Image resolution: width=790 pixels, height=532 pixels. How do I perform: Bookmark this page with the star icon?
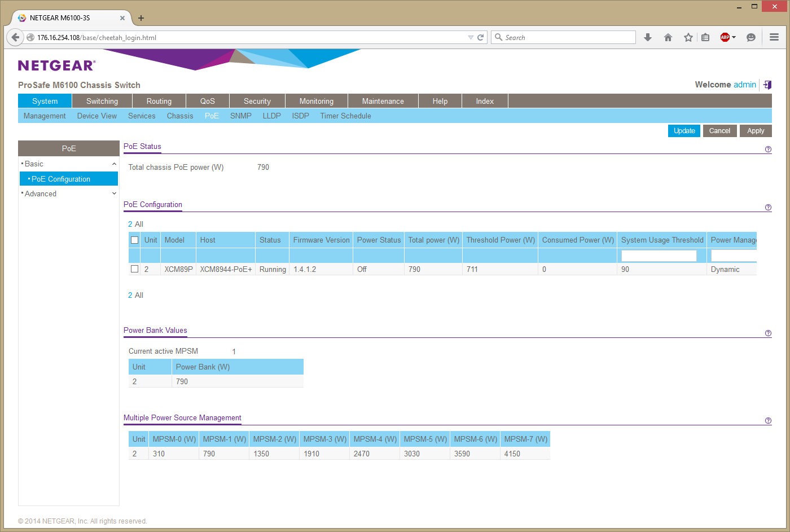pos(688,37)
